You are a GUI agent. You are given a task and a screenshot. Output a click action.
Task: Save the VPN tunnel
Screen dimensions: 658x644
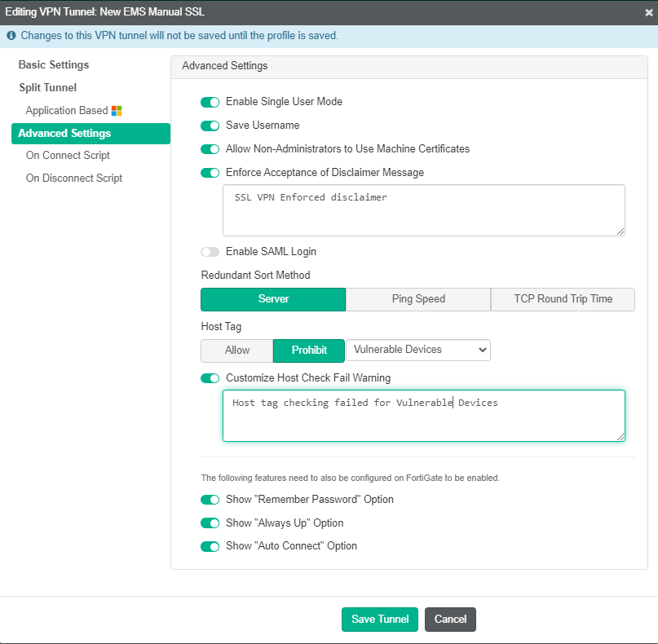380,619
